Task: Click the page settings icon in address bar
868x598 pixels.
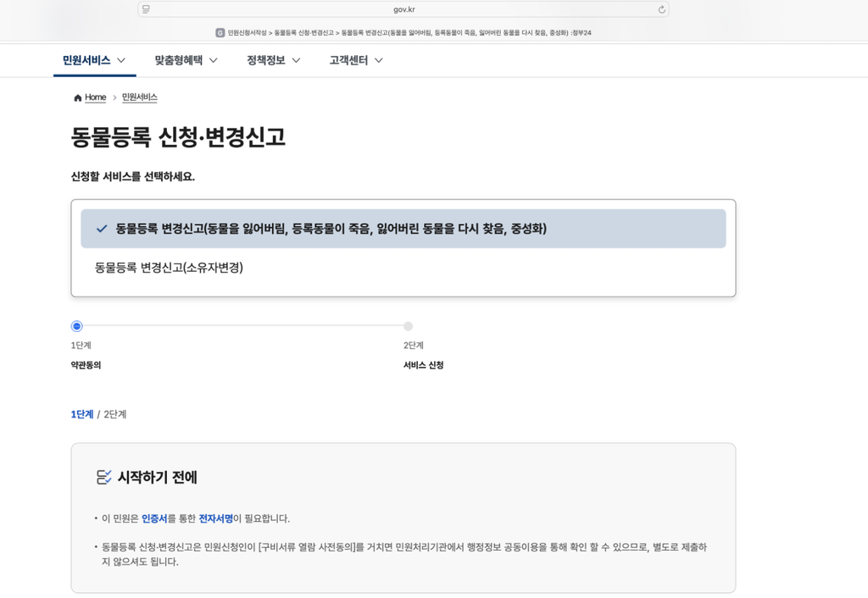Action: 146,8
